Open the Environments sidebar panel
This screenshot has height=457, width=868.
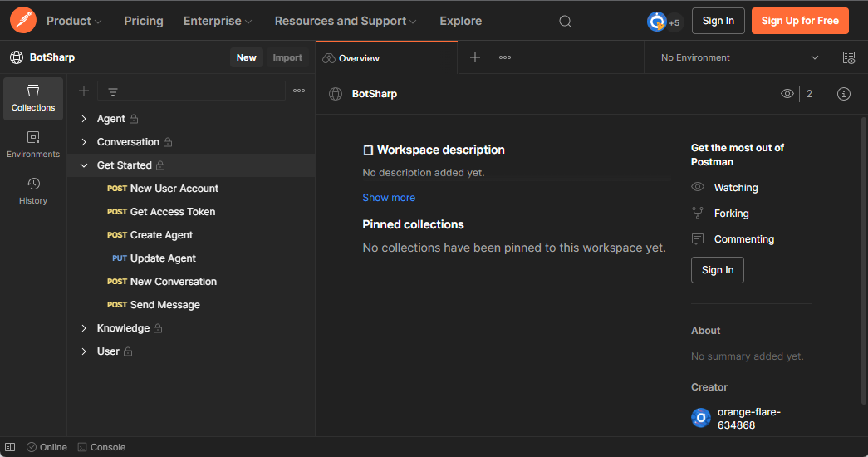(33, 145)
